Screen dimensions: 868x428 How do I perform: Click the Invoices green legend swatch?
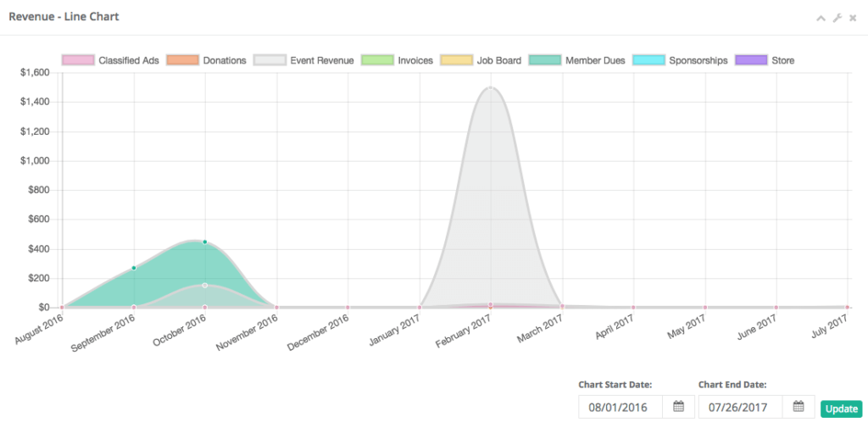point(377,61)
